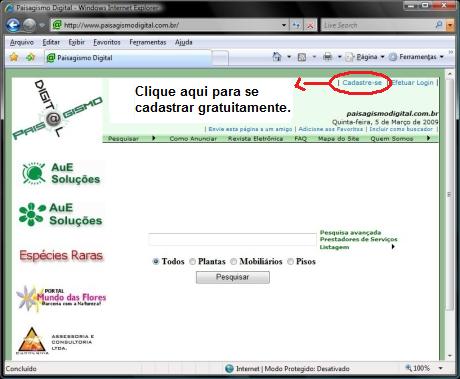Click the vertical scrollbar down arrow

coord(450,356)
